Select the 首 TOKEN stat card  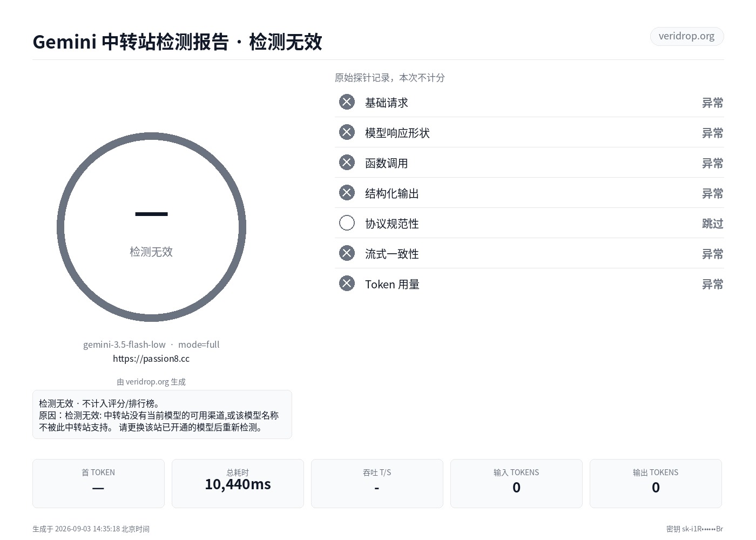98,483
